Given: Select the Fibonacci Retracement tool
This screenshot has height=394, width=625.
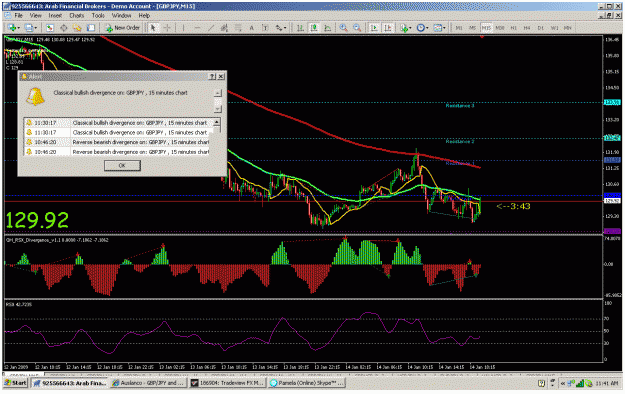Looking at the screenshot, I should pyautogui.click(x=238, y=28).
